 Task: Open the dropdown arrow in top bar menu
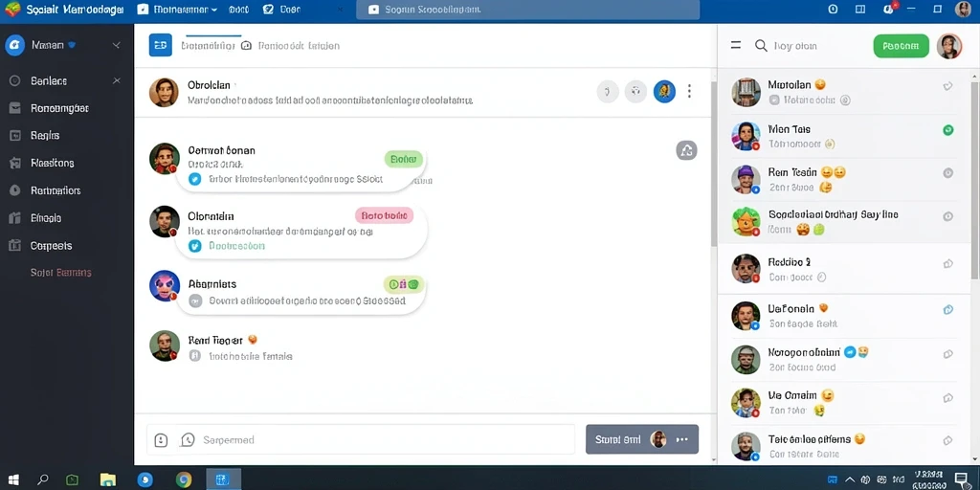point(213,10)
